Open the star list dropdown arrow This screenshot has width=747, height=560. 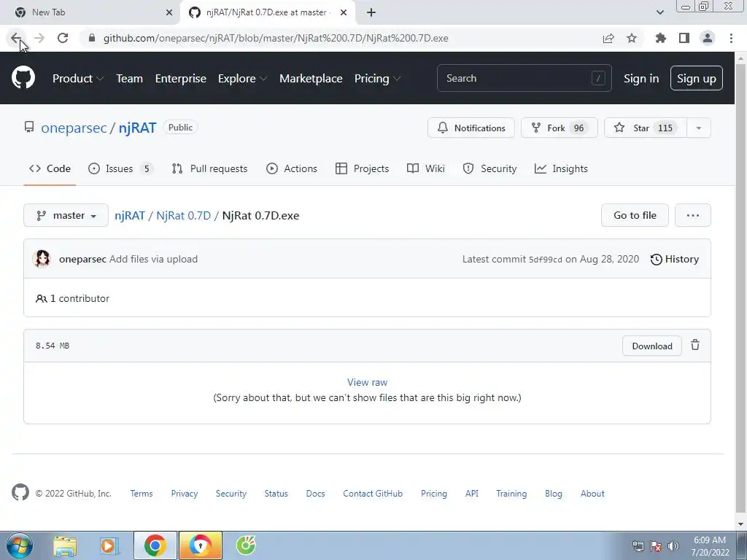coord(698,128)
